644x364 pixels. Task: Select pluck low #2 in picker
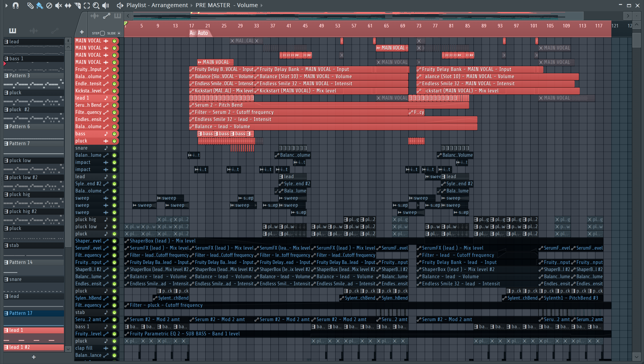pos(34,178)
